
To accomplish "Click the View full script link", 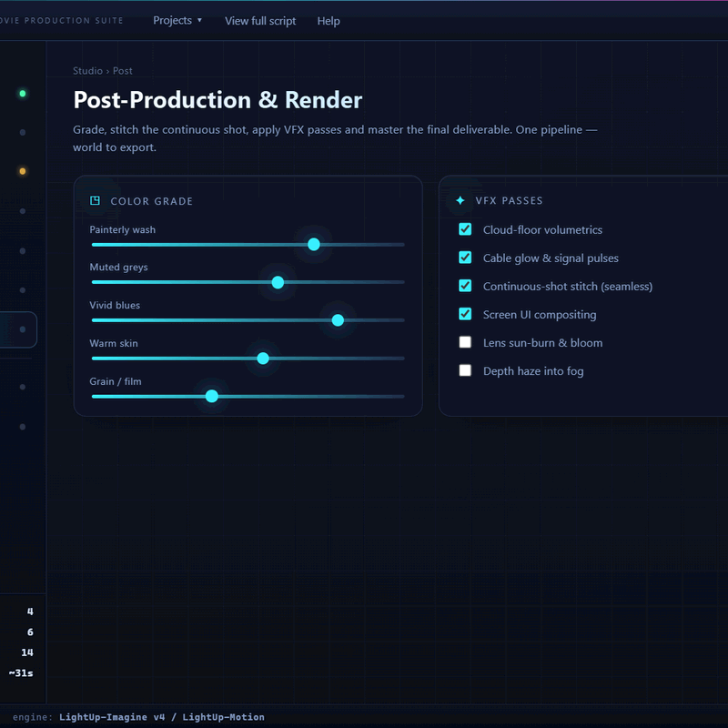I will click(260, 21).
